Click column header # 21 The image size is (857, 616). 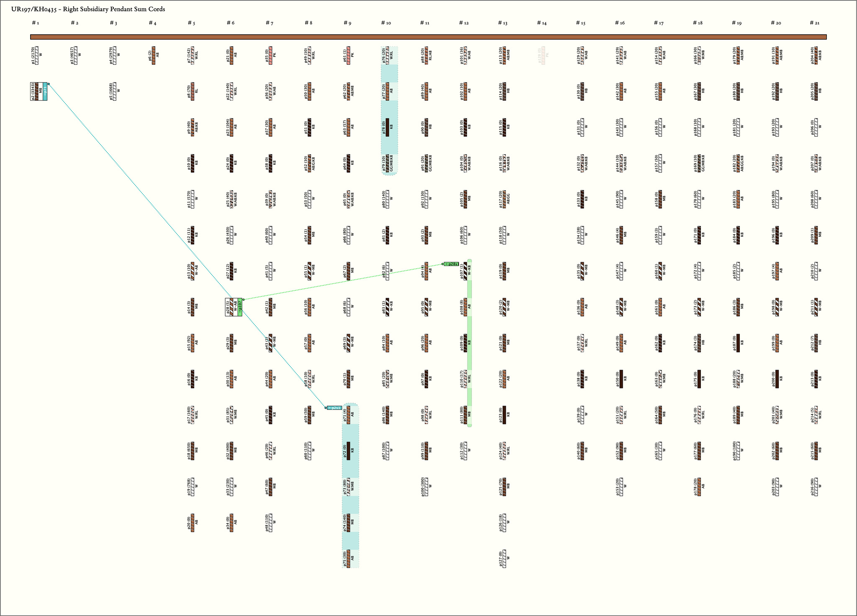[x=814, y=23]
